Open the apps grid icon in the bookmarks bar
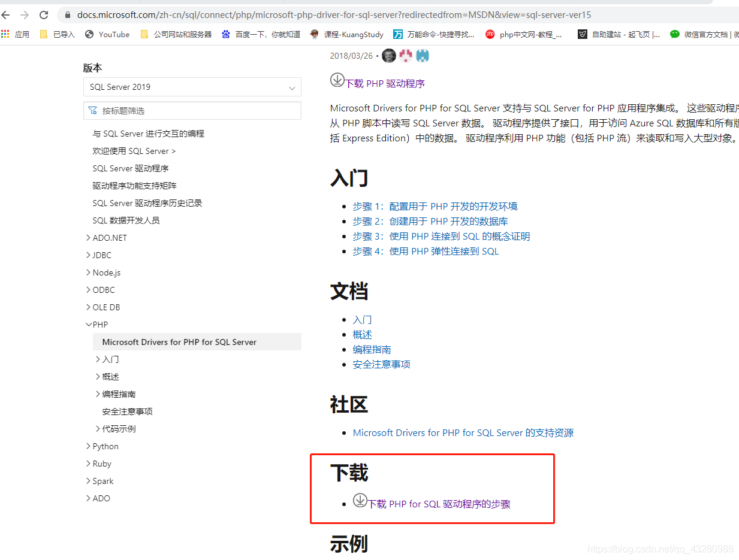Viewport: 739px width, 560px height. pyautogui.click(x=5, y=34)
